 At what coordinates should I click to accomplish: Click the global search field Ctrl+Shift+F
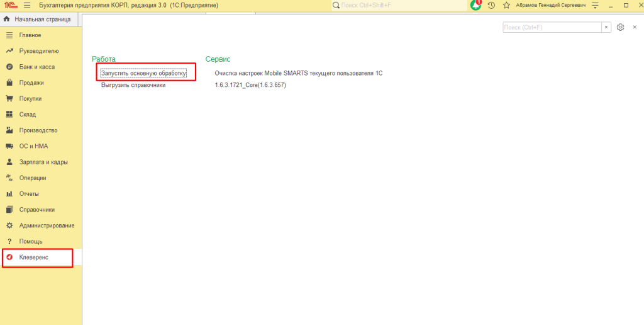[x=399, y=5]
